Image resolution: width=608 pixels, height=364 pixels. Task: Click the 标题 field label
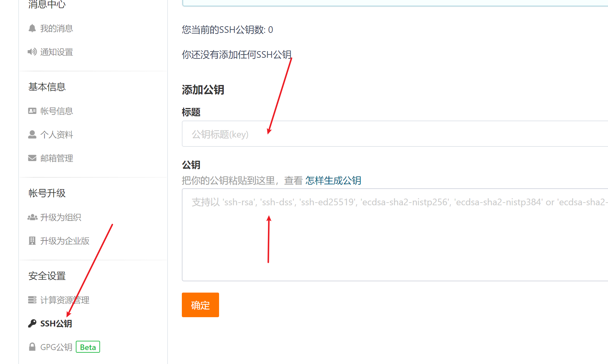(191, 112)
